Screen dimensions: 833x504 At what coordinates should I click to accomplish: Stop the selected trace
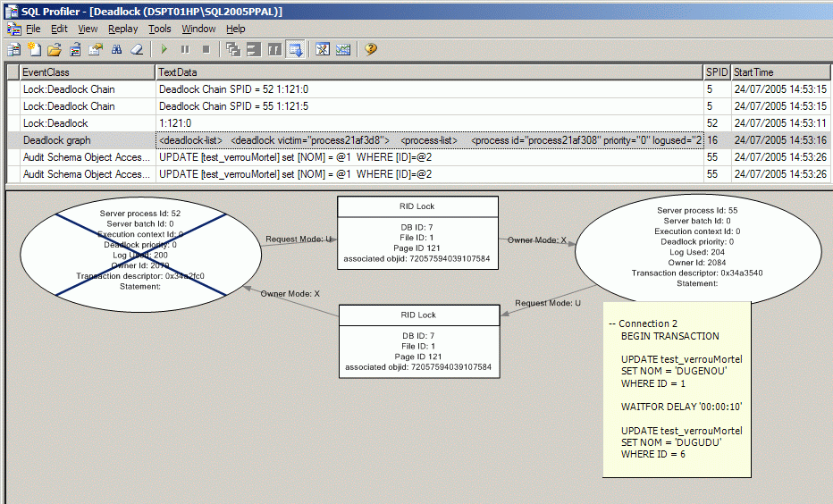click(206, 49)
